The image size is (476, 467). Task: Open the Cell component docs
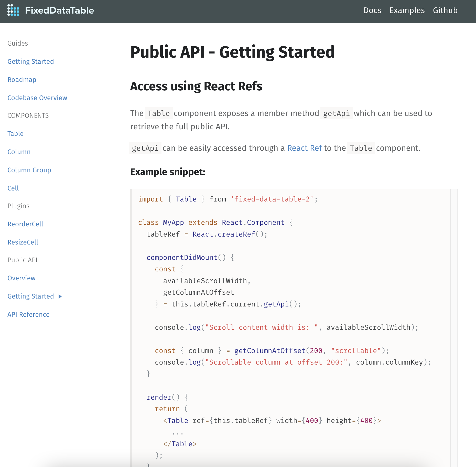[13, 188]
